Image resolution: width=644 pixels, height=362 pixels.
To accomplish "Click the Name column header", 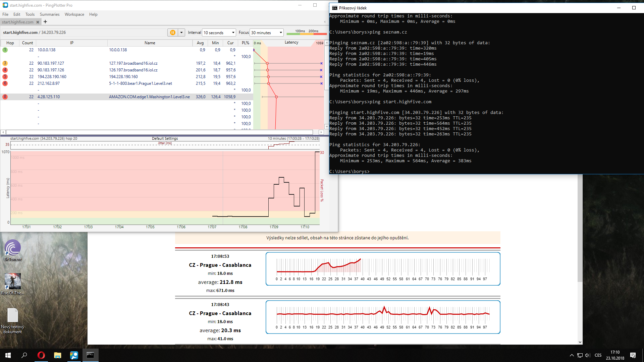I will click(x=150, y=43).
